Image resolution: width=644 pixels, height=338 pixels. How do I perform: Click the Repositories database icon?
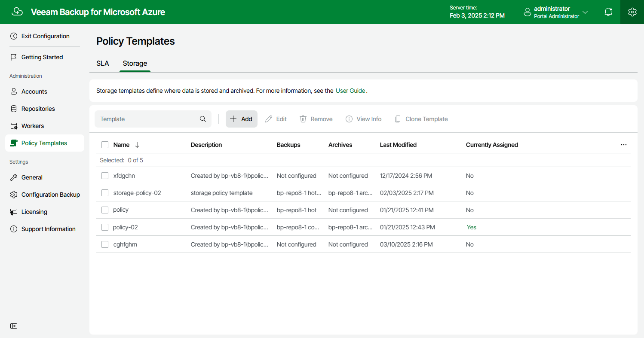click(14, 109)
